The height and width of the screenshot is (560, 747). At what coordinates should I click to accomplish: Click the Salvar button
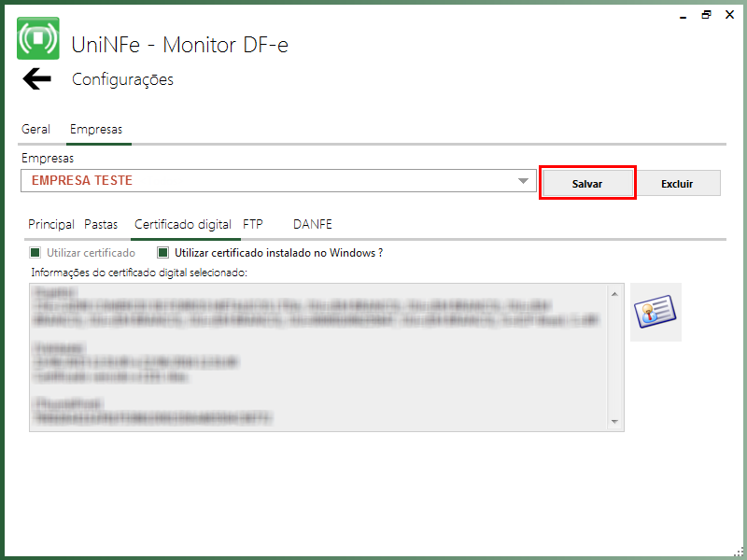pos(587,183)
